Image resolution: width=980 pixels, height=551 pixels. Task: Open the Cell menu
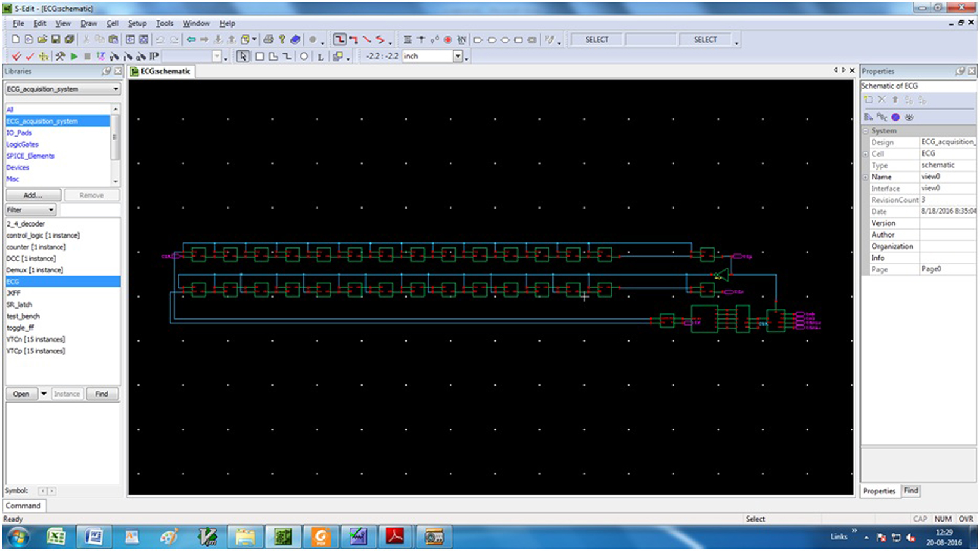pos(113,23)
